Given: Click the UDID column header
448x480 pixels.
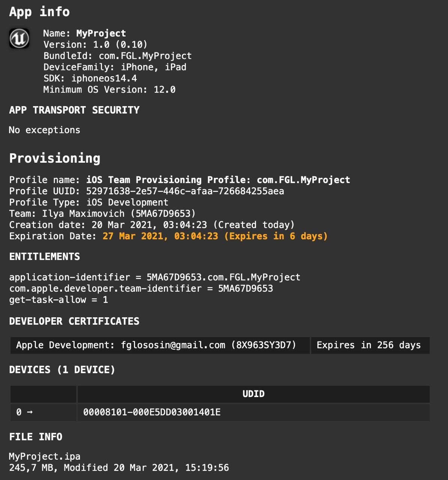Looking at the screenshot, I should point(253,394).
